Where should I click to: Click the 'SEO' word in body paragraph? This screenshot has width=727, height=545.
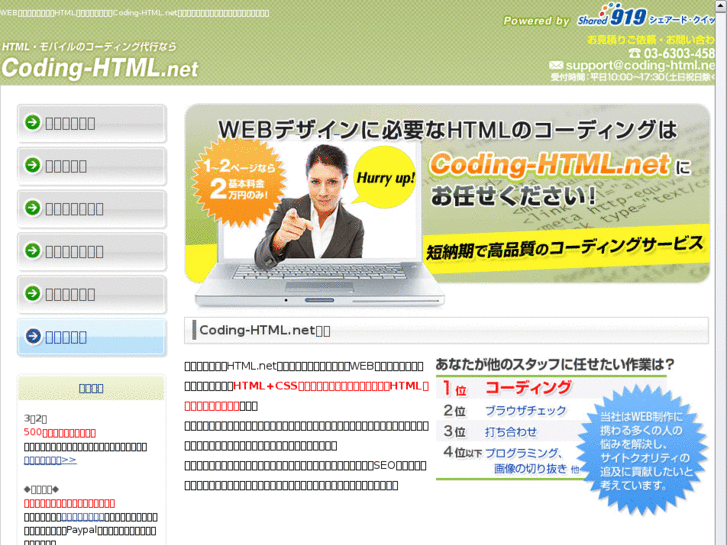[384, 465]
